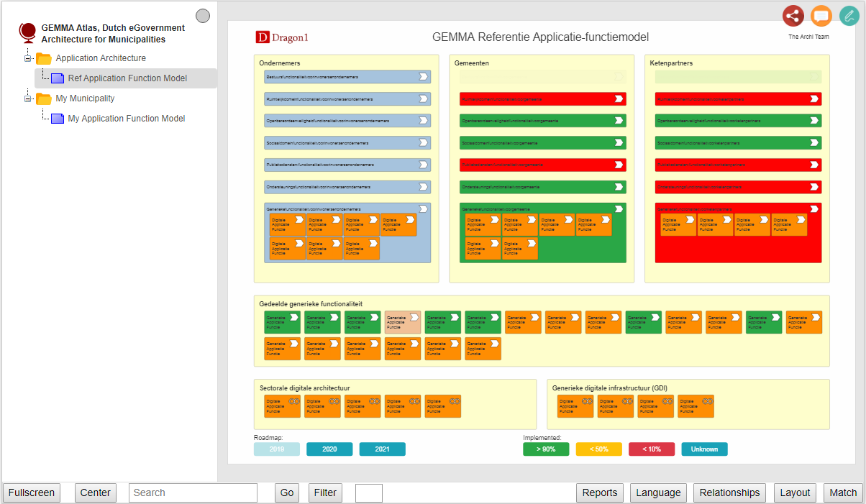Image resolution: width=866 pixels, height=504 pixels.
Task: Click arrow icon on red Ondersteunings ketenpartners bar
Action: click(814, 187)
